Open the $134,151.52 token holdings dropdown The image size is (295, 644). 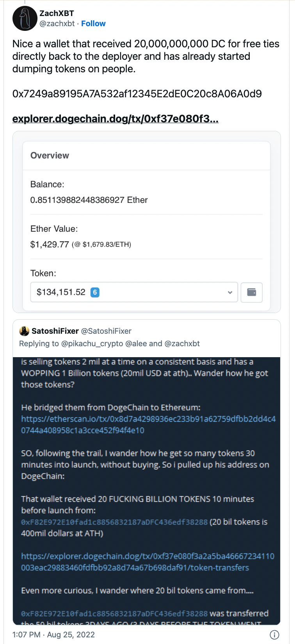[x=134, y=292]
